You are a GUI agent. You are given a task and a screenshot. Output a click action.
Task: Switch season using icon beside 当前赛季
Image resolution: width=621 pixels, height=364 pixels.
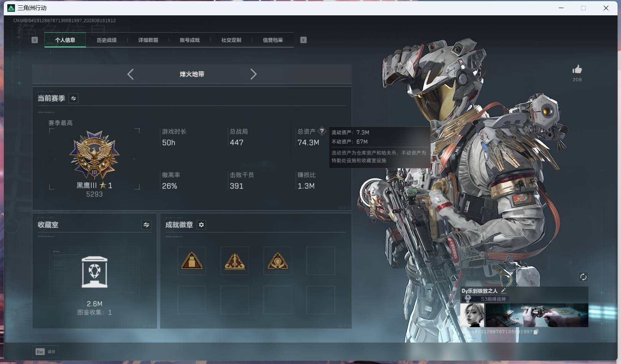[73, 98]
